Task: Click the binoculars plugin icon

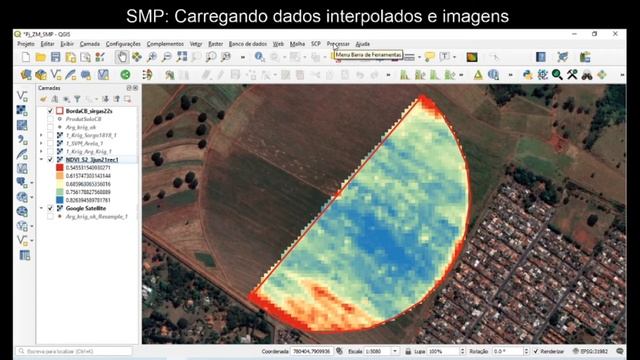Action: 587,75
